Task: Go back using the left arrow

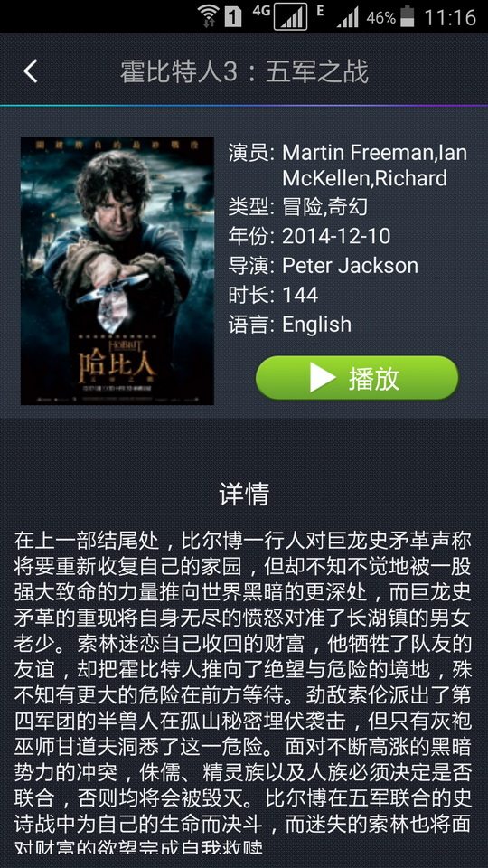Action: click(31, 71)
